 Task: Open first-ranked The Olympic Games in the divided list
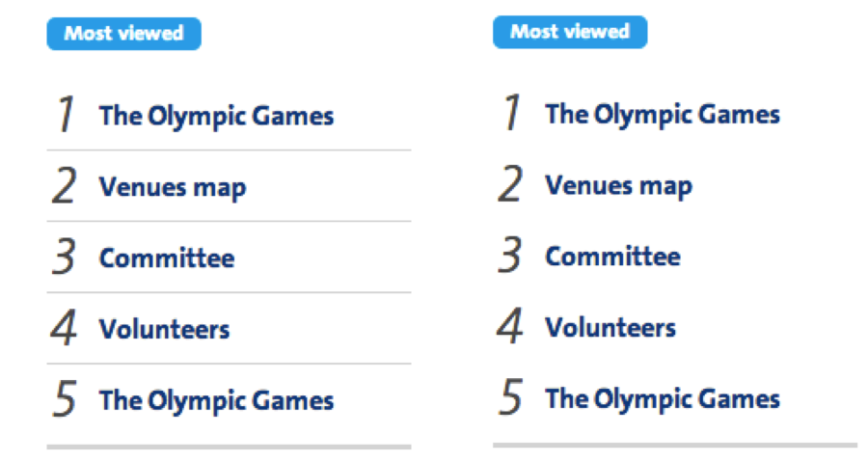[216, 117]
